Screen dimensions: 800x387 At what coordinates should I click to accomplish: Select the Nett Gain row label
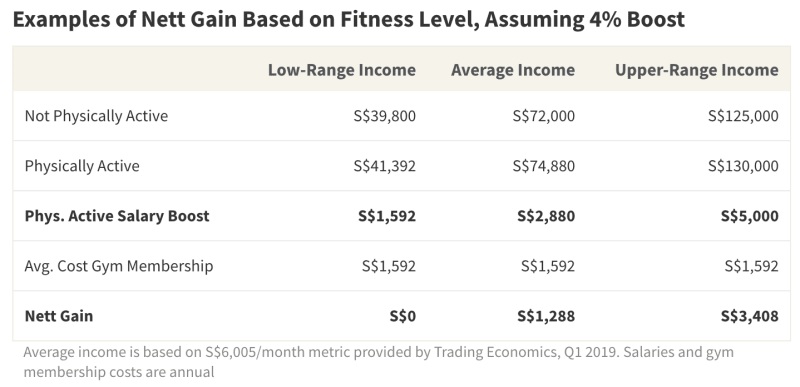(x=59, y=316)
